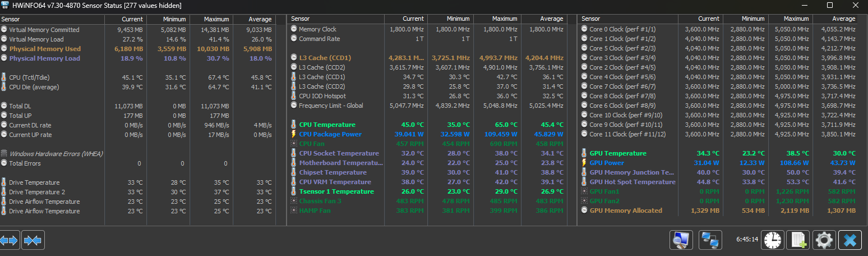The image size is (868, 256).
Task: Select the L3 Cache (CCD1) highlighted row
Action: (427, 58)
